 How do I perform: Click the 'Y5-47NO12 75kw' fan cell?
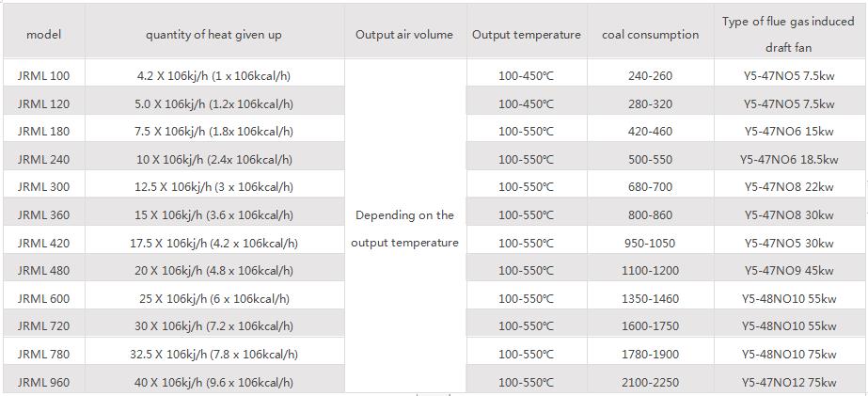click(x=788, y=383)
